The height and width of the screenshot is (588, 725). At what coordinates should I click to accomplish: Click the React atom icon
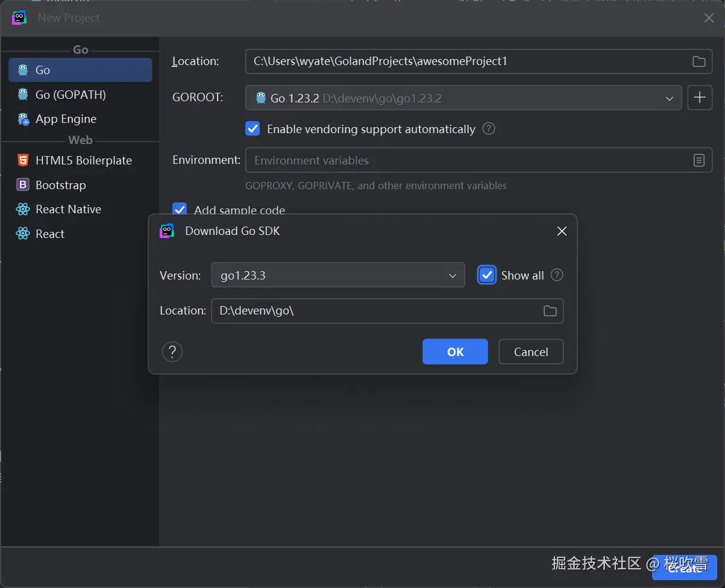pos(23,234)
